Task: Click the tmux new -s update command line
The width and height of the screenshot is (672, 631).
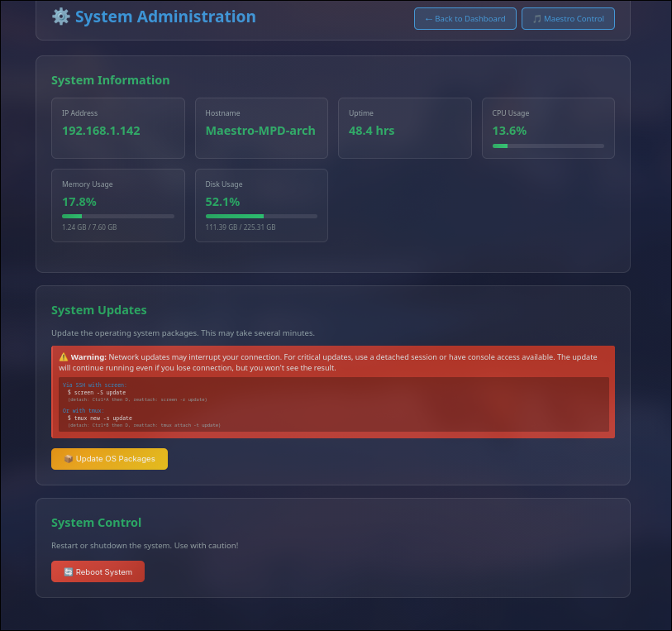Action: click(x=99, y=418)
